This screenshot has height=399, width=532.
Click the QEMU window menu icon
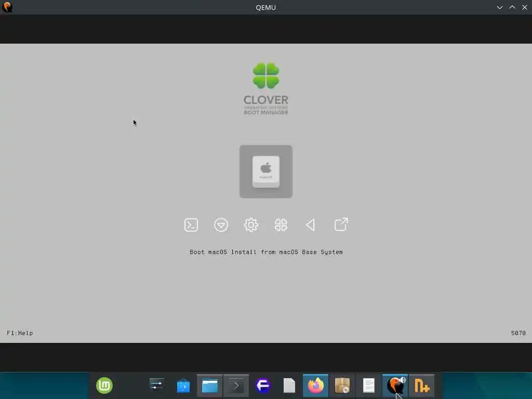7,7
